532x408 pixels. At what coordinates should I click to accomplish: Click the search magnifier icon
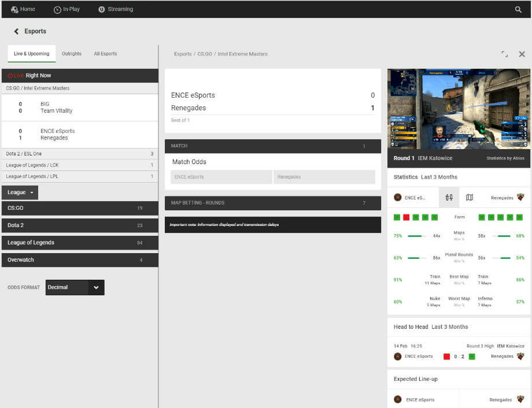pos(518,10)
